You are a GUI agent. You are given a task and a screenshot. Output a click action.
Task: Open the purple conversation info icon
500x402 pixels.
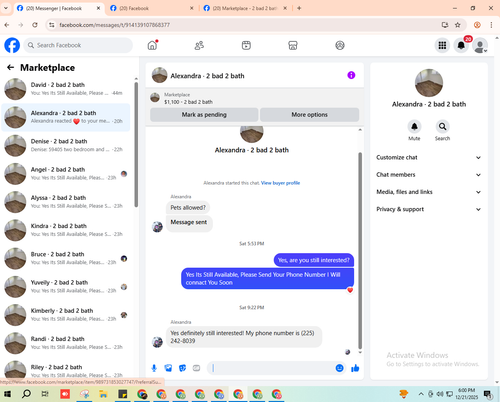(351, 75)
